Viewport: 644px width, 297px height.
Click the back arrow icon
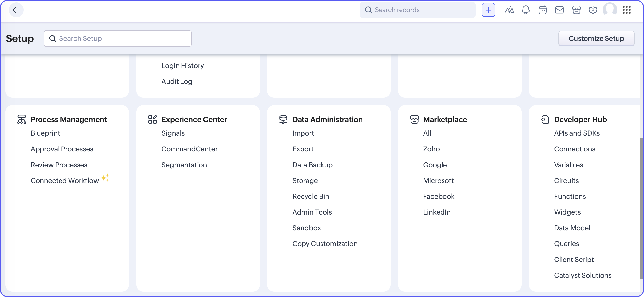pos(16,10)
